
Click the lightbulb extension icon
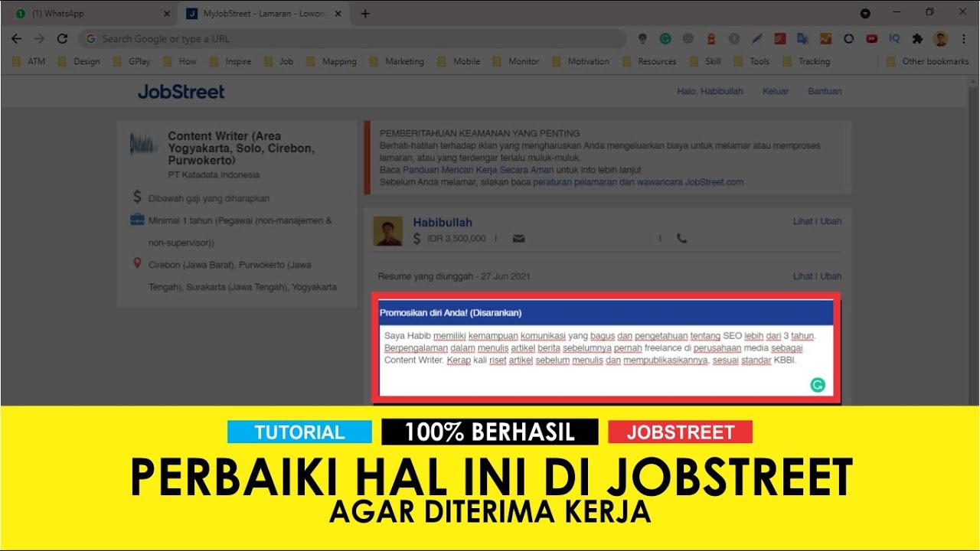[642, 38]
